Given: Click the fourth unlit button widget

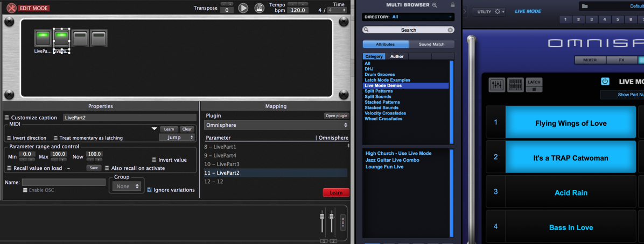Looking at the screenshot, I should (x=99, y=38).
